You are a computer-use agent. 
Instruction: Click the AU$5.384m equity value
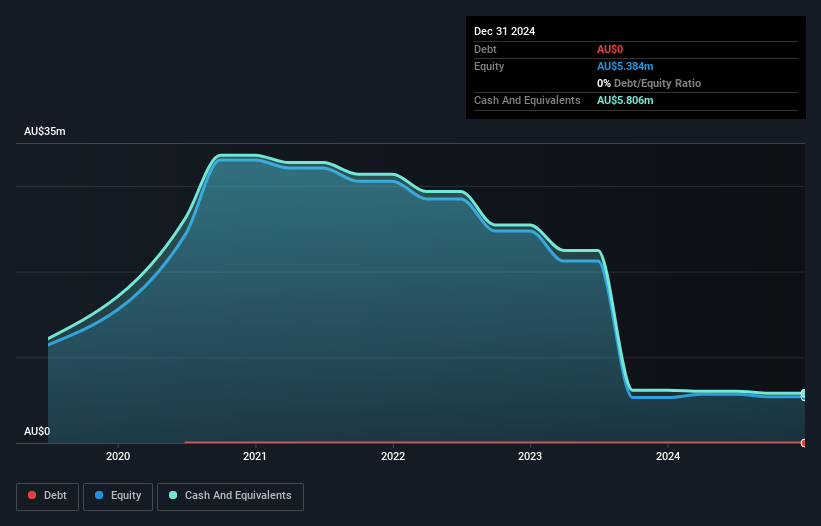pyautogui.click(x=625, y=66)
